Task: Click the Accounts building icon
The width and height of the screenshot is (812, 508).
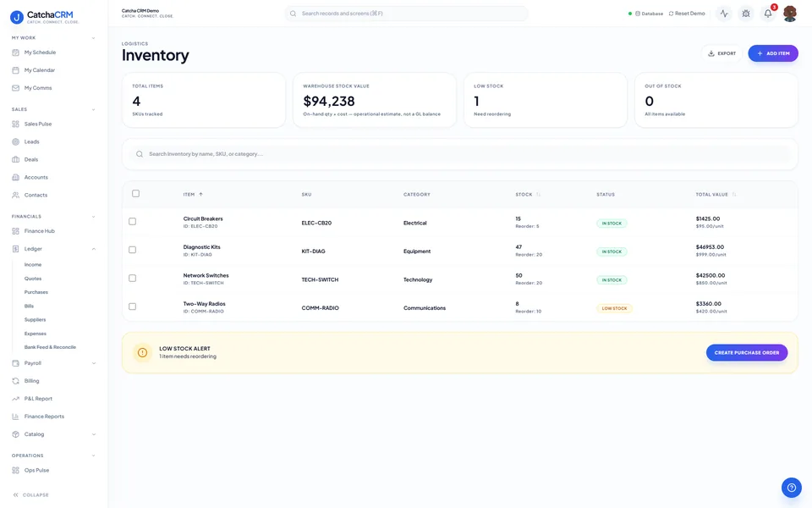Action: click(15, 177)
